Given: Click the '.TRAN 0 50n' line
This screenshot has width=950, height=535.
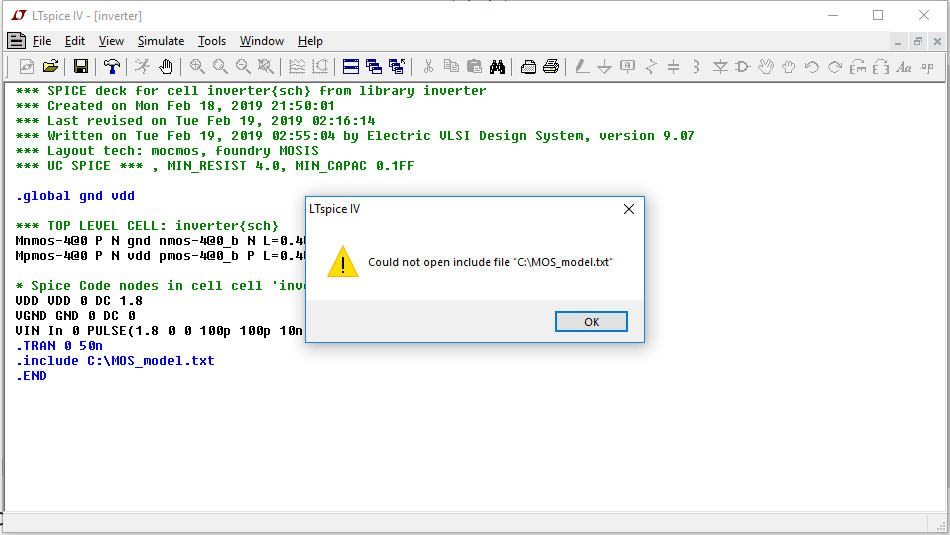Looking at the screenshot, I should point(59,345).
